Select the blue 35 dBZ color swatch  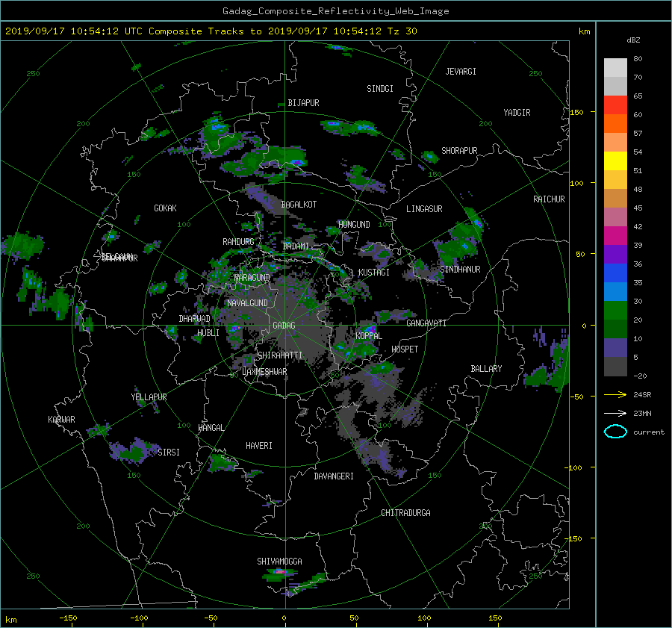tap(615, 273)
